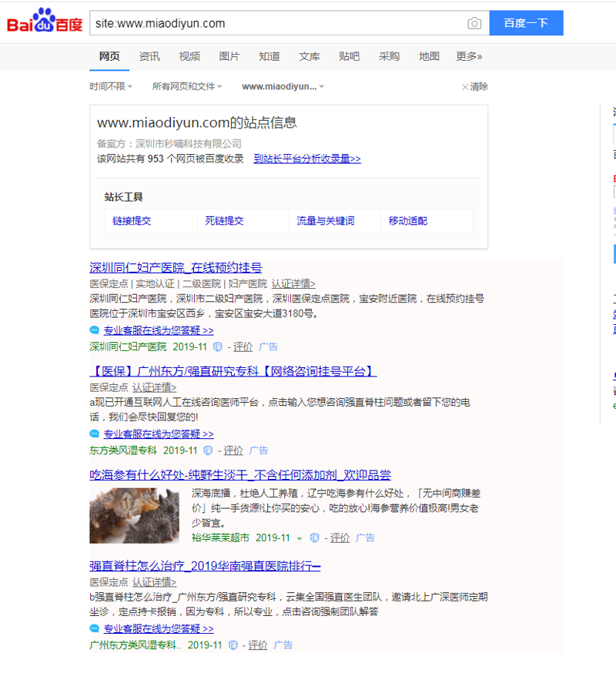Expand arrow next to 裕华莱芙超市 2019-11
Screen dimensions: 616x673
[300, 538]
